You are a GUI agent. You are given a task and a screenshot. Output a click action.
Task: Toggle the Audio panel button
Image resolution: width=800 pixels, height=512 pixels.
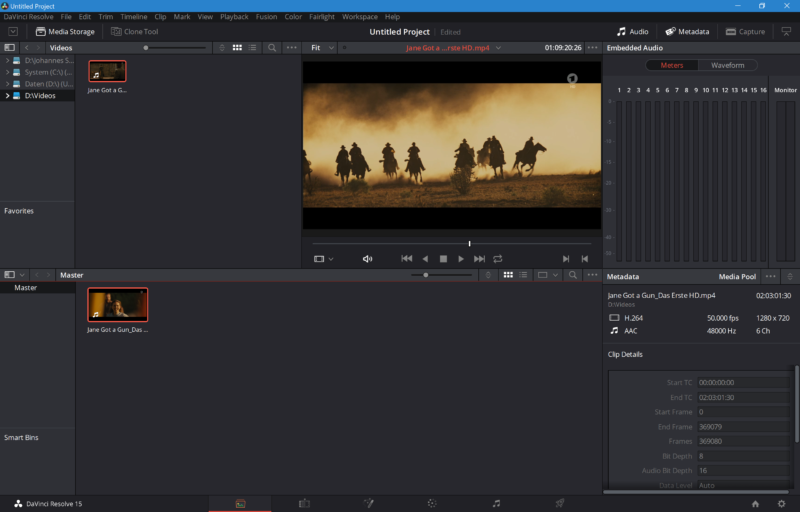(632, 32)
